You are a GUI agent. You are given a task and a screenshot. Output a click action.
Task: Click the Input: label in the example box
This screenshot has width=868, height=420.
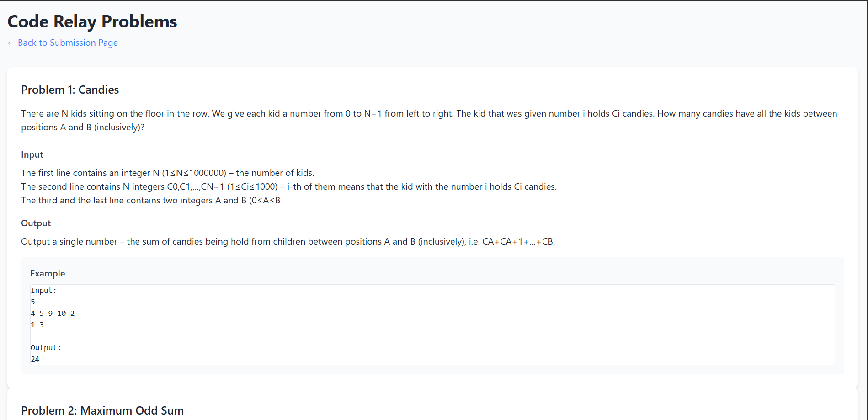click(x=44, y=291)
